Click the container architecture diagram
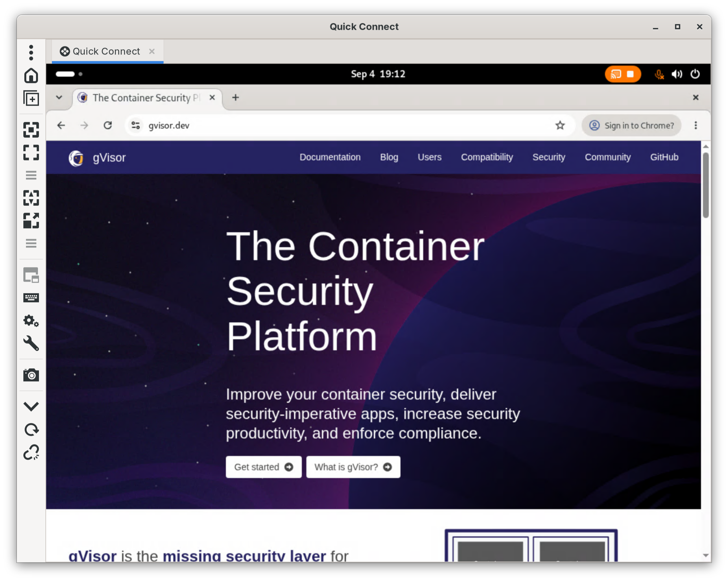The width and height of the screenshot is (728, 581). tap(531, 546)
